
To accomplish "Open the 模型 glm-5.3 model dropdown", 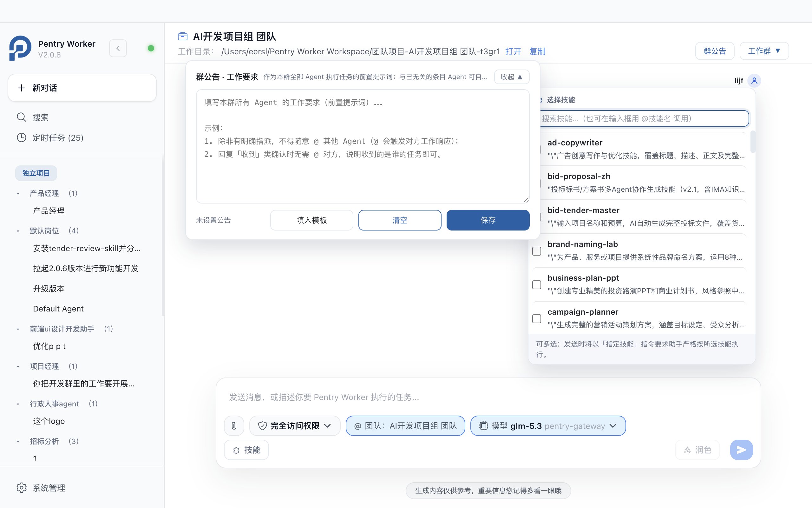I will pos(548,426).
